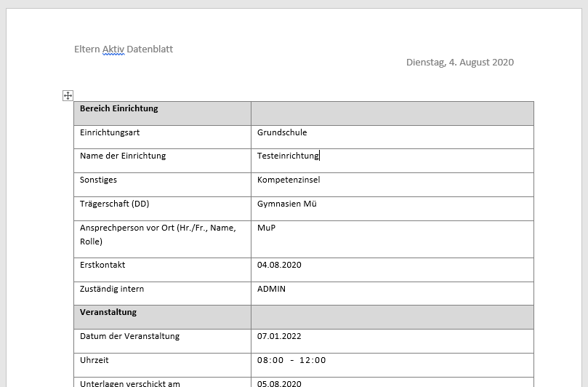
Task: Click the header text Eltern Aktiv Datenblatt
Action: (x=124, y=49)
